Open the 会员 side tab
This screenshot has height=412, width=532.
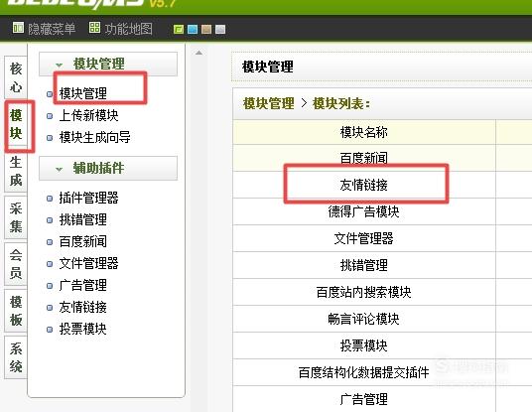pyautogui.click(x=16, y=264)
